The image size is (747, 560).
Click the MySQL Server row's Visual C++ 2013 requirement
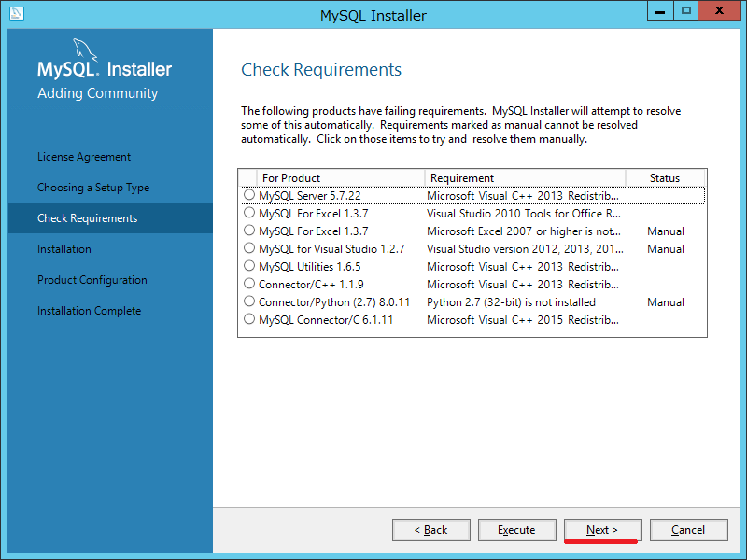click(x=523, y=196)
